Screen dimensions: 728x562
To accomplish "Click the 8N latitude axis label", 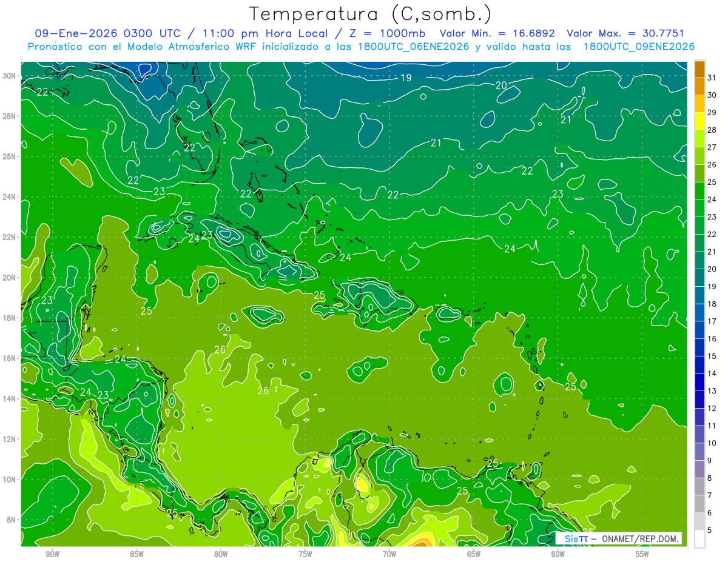I will 12,520.
